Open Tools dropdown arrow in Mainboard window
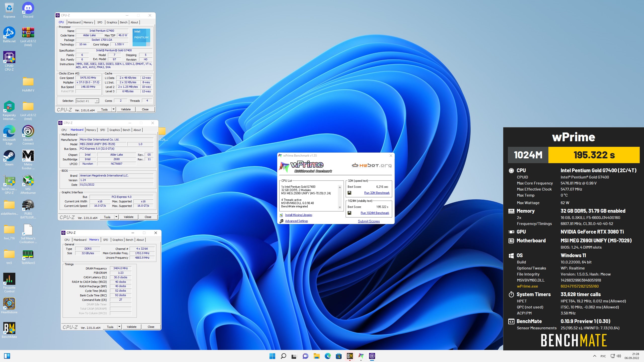Screen dimensions: 644x362 [116, 217]
